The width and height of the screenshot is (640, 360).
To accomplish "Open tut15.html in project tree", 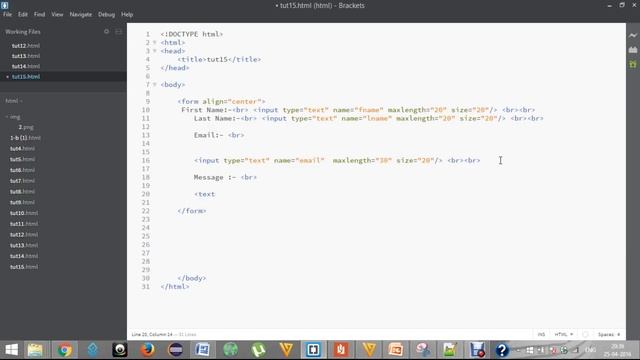I will point(24,267).
